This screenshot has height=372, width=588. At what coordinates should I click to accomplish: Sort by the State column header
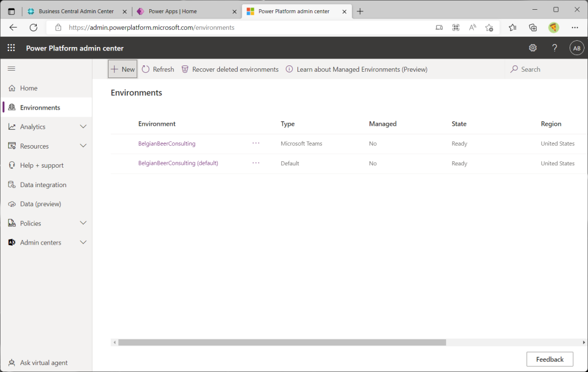[459, 124]
